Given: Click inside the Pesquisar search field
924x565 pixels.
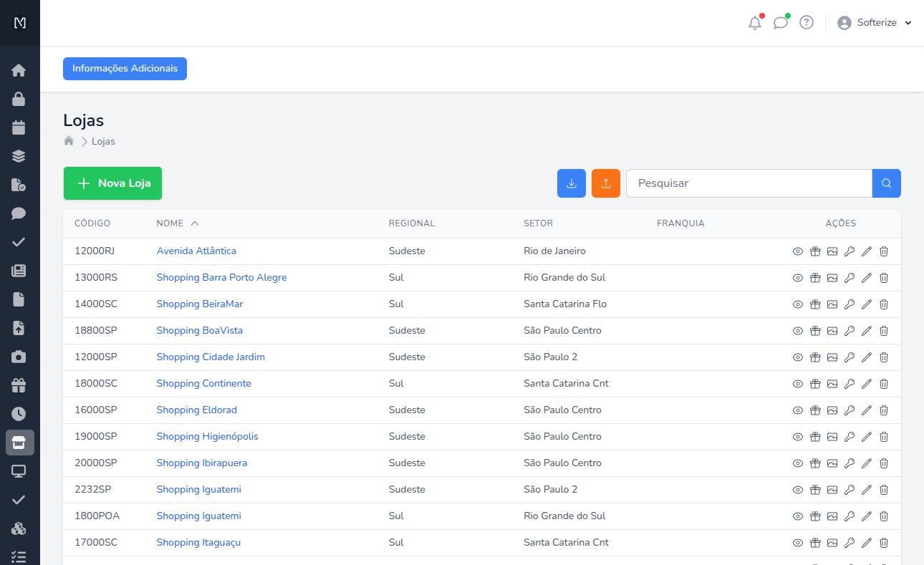Looking at the screenshot, I should [749, 183].
